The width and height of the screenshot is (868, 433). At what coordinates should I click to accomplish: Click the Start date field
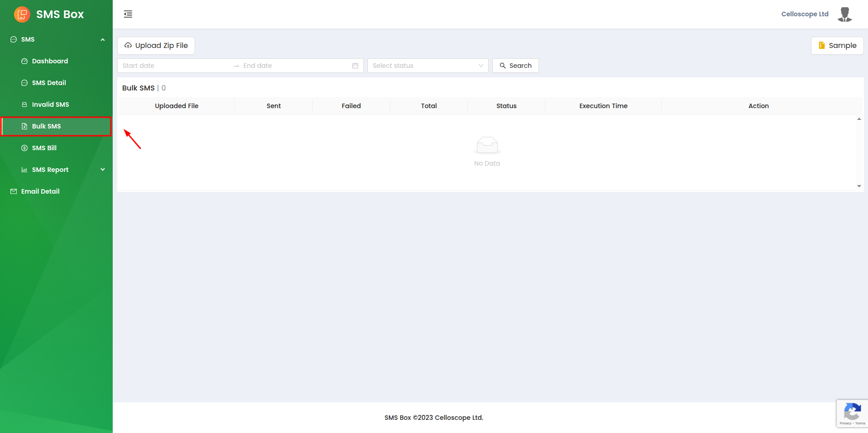coord(174,66)
